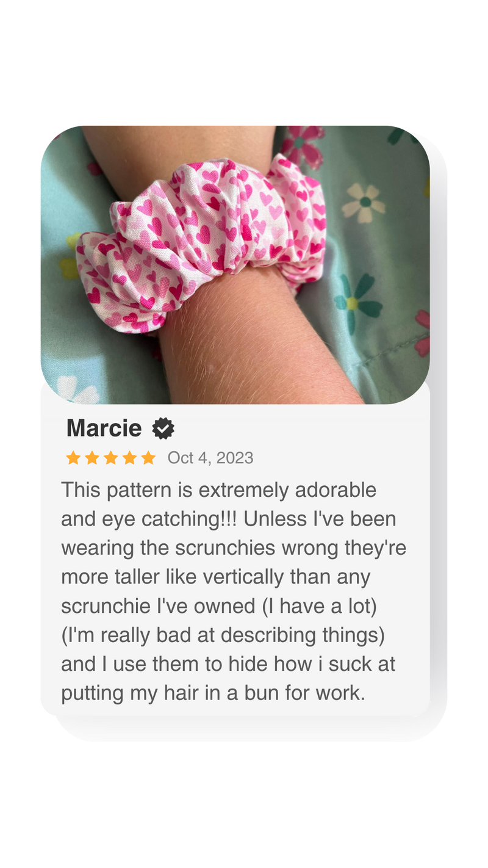The image size is (488, 868).
Task: Click the line '(I'm really bad at describing things)'
Action: tap(223, 635)
